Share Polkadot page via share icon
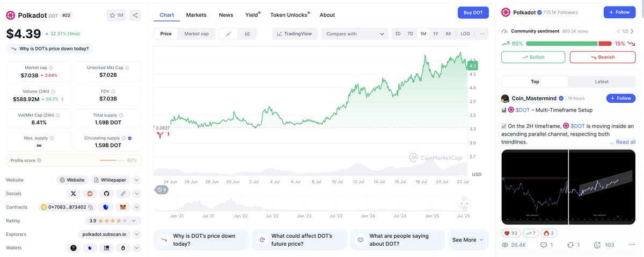 click(x=135, y=15)
